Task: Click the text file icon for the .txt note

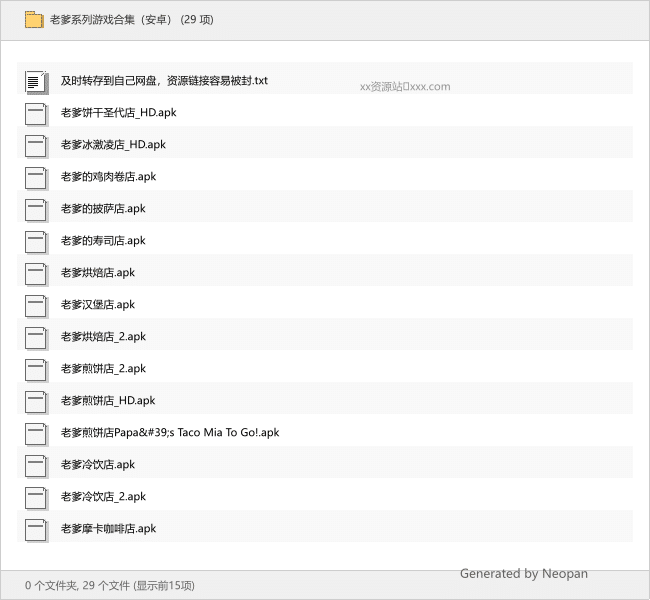Action: click(x=36, y=81)
